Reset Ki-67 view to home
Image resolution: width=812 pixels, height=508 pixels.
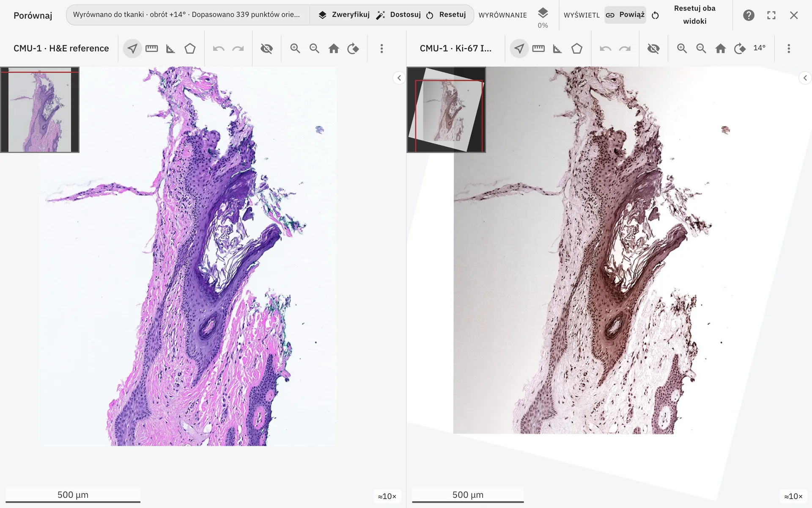721,49
